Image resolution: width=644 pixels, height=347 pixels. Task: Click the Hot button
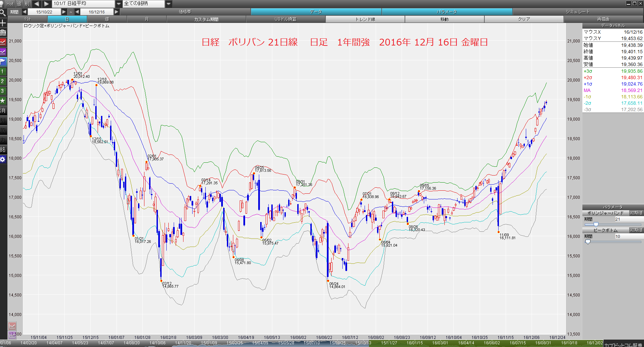coord(10,4)
